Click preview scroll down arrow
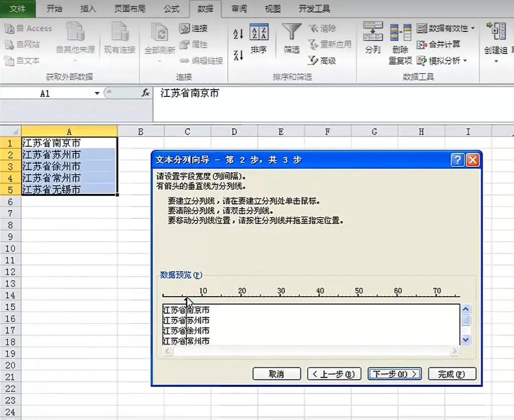The height and width of the screenshot is (420, 514). (x=466, y=340)
